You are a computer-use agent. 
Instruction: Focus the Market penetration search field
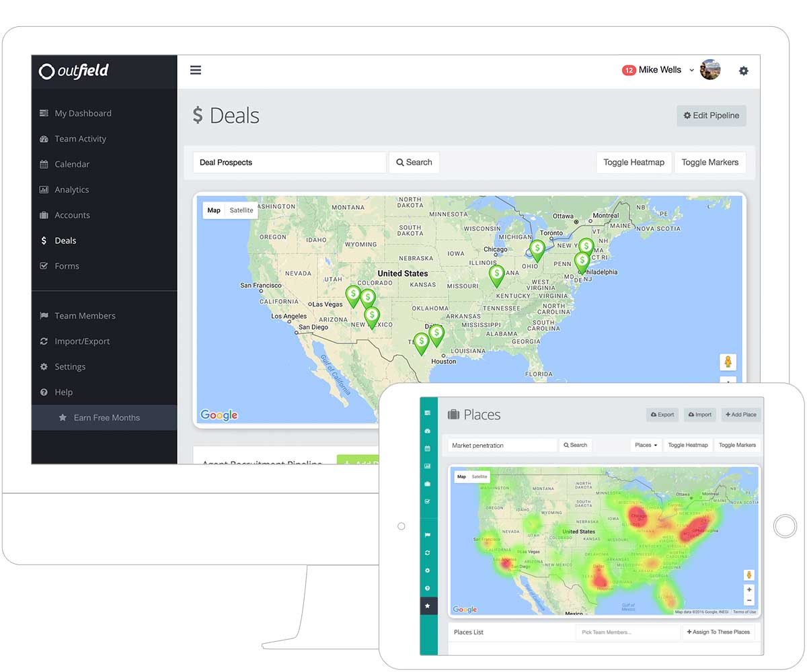click(x=502, y=445)
